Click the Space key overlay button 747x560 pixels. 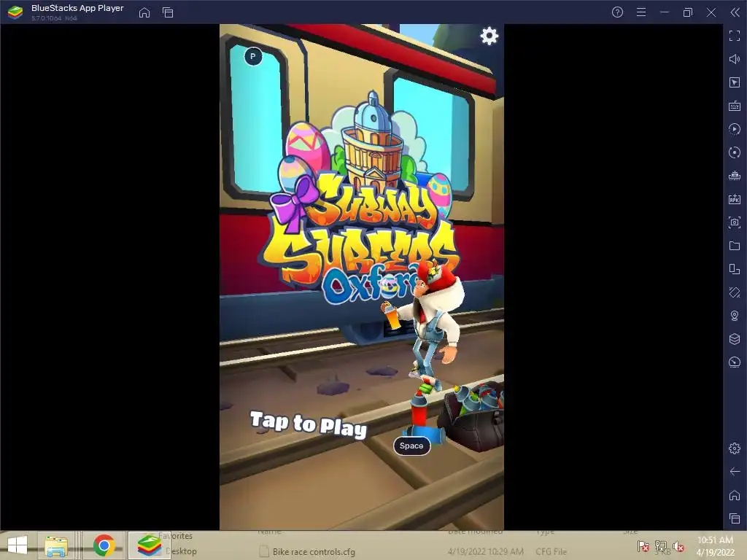(411, 446)
